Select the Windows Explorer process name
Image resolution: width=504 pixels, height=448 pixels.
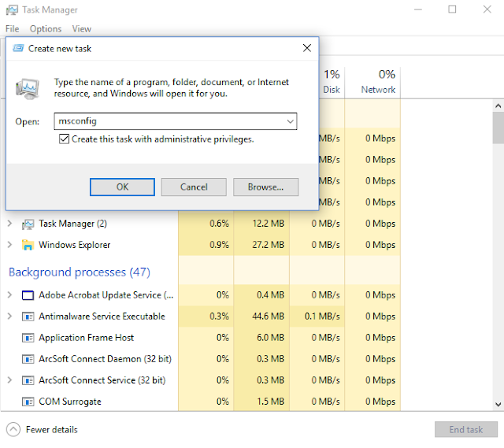click(75, 245)
